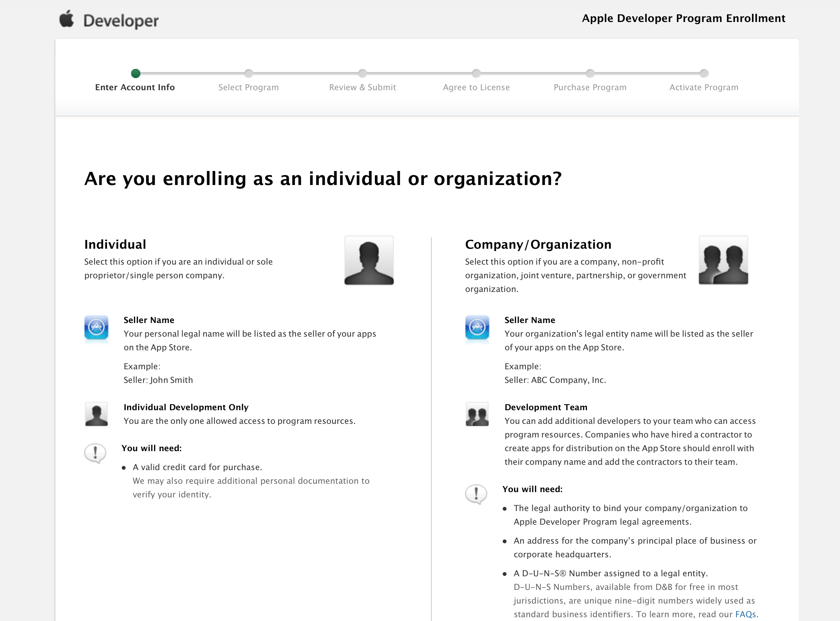Image resolution: width=840 pixels, height=621 pixels.
Task: Click the 'An address for the company's principal place' bullet
Action: pos(635,547)
